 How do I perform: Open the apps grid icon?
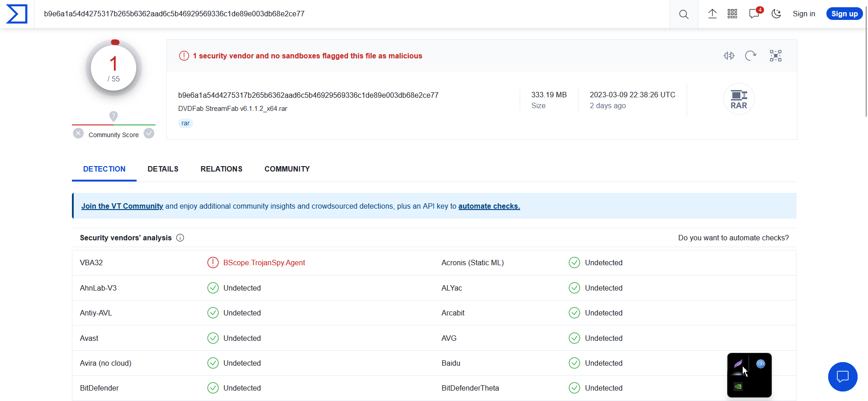pyautogui.click(x=732, y=14)
